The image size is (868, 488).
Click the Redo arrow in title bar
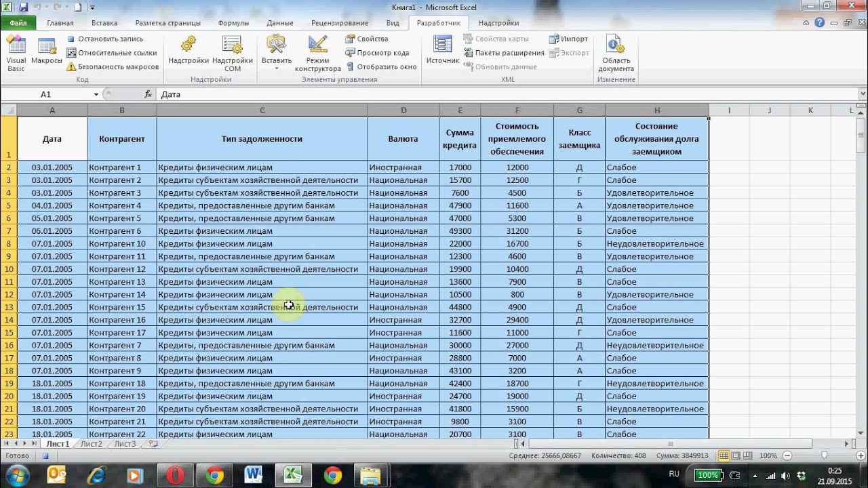[x=57, y=7]
